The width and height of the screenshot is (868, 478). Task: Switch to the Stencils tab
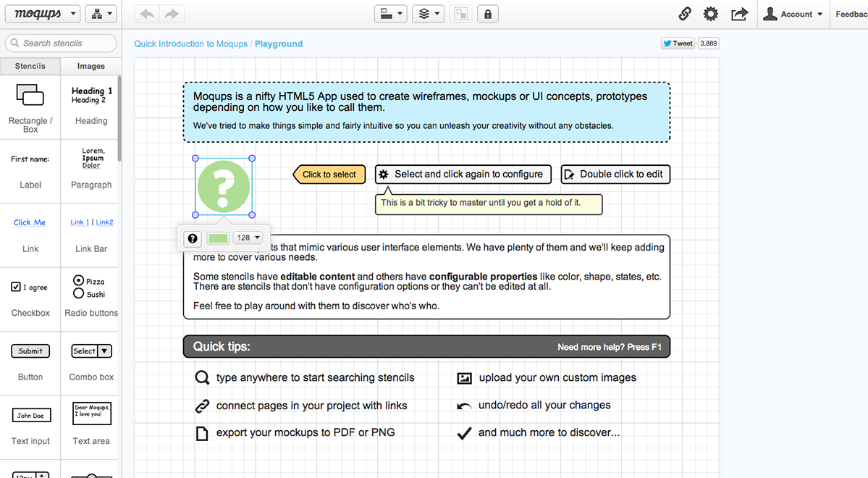click(30, 66)
